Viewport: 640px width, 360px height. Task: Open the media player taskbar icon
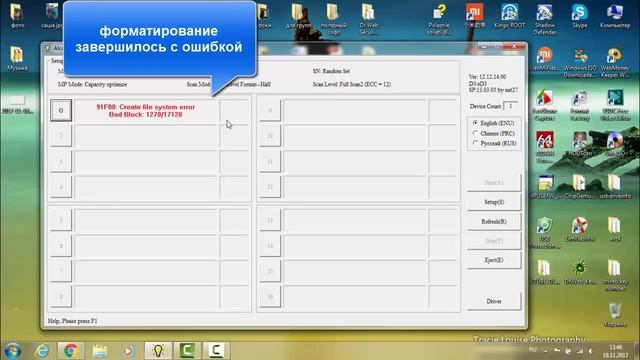[128, 351]
